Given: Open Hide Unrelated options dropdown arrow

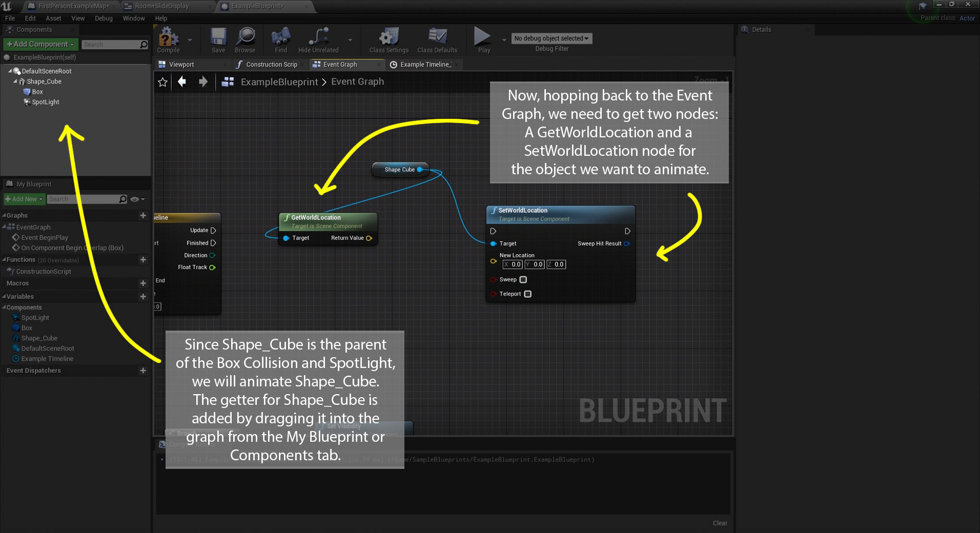Looking at the screenshot, I should coord(350,40).
